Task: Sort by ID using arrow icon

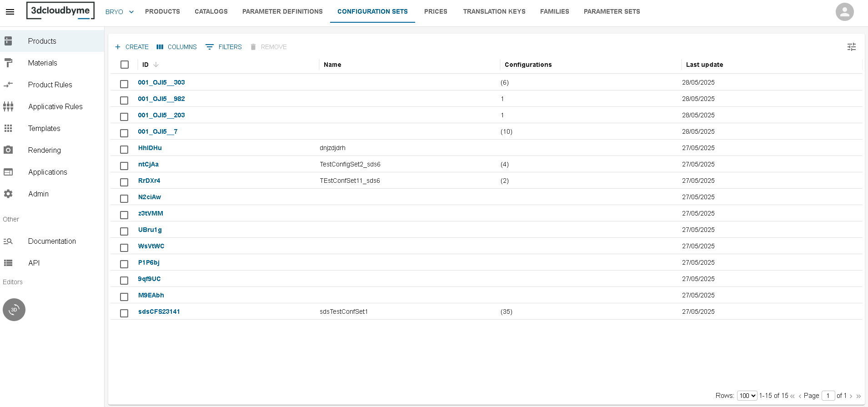Action: (156, 65)
